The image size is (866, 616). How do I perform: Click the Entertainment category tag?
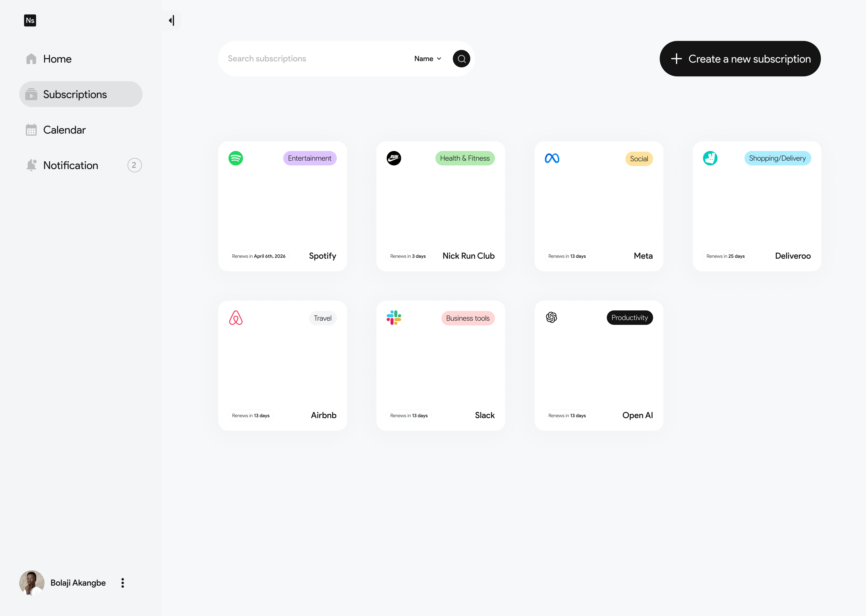point(310,158)
